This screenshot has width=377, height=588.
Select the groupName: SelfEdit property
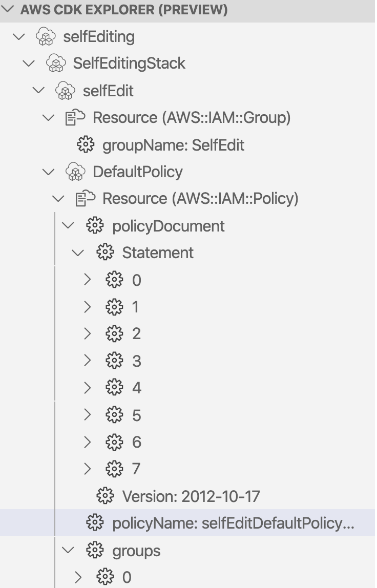coord(173,145)
